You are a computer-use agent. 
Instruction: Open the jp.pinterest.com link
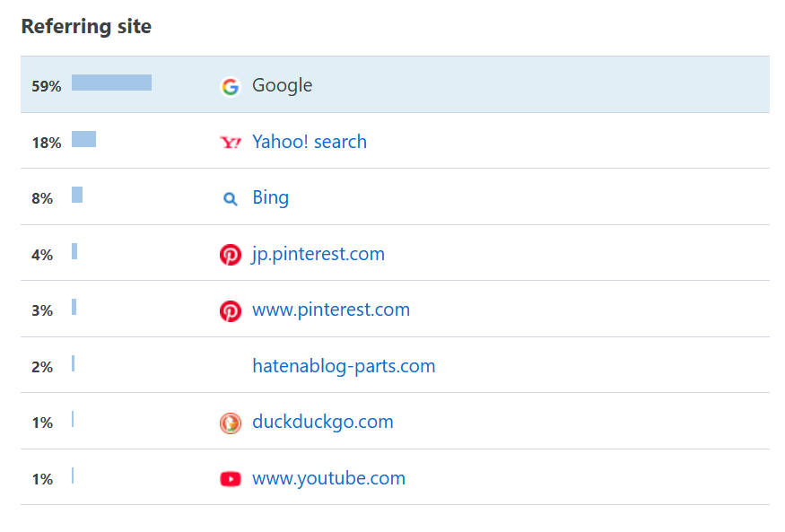[x=318, y=254]
